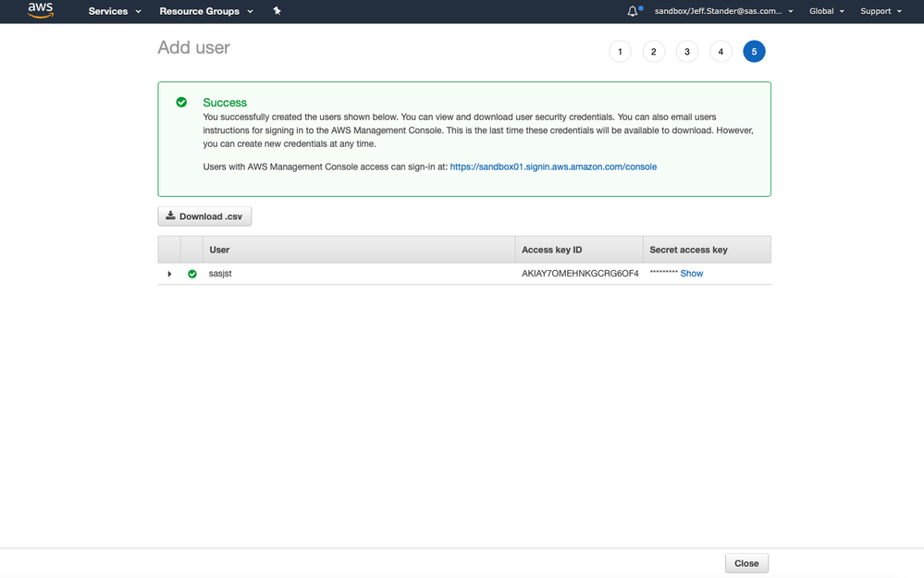The height and width of the screenshot is (578, 924).
Task: Open the Resource Groups dropdown
Action: 206,11
